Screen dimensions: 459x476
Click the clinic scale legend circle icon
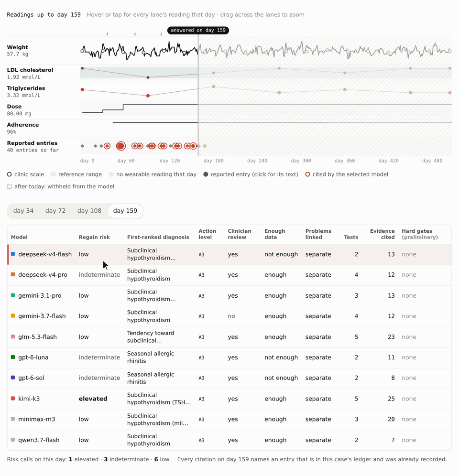coord(10,174)
